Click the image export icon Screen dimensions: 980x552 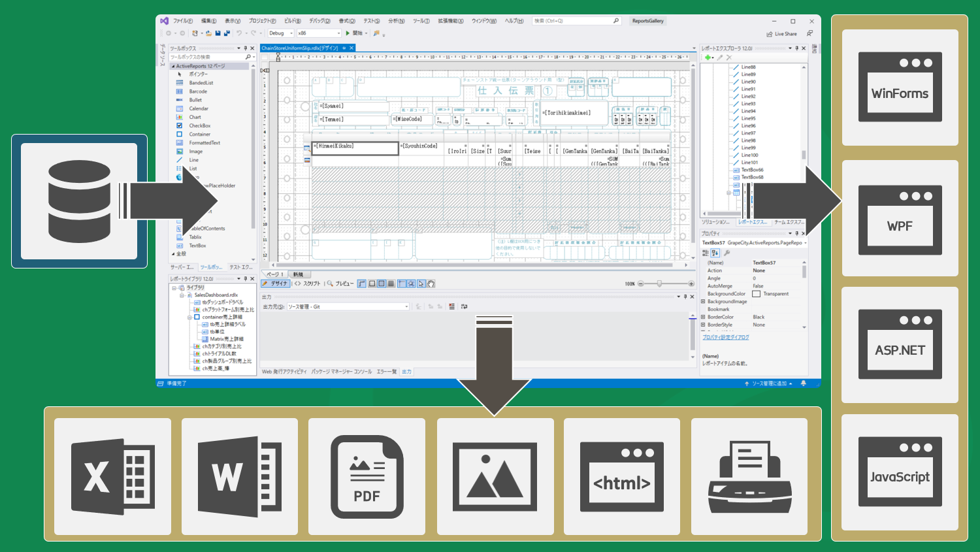pyautogui.click(x=495, y=477)
